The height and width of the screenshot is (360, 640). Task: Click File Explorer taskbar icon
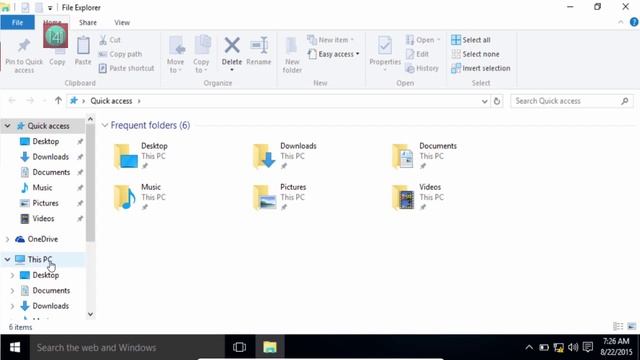coord(270,347)
